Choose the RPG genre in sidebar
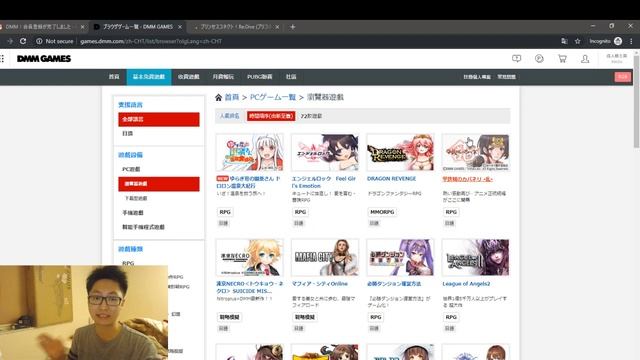640x360 pixels. [x=128, y=263]
